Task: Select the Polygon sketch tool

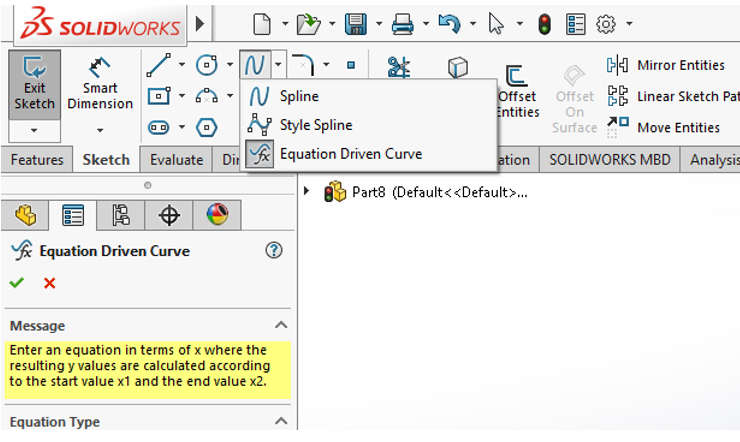Action: [x=207, y=127]
